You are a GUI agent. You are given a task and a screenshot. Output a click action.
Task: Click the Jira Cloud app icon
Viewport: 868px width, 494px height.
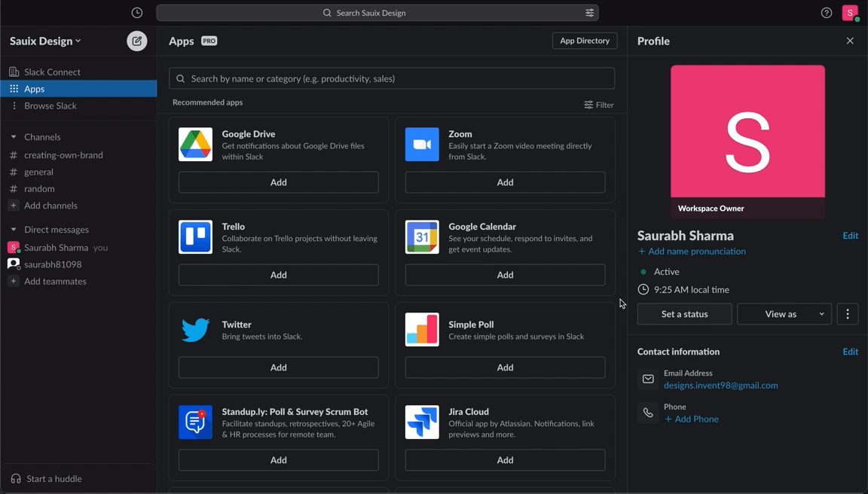(x=422, y=422)
